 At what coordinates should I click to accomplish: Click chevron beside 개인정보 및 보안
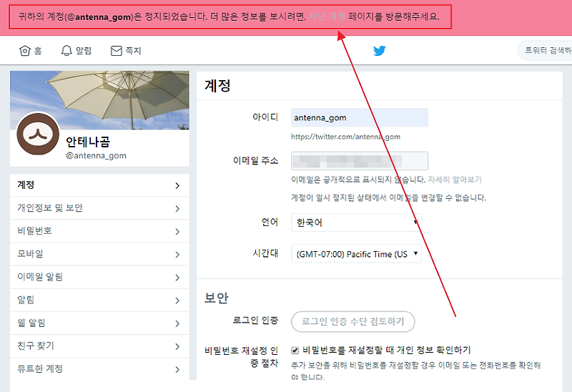177,209
